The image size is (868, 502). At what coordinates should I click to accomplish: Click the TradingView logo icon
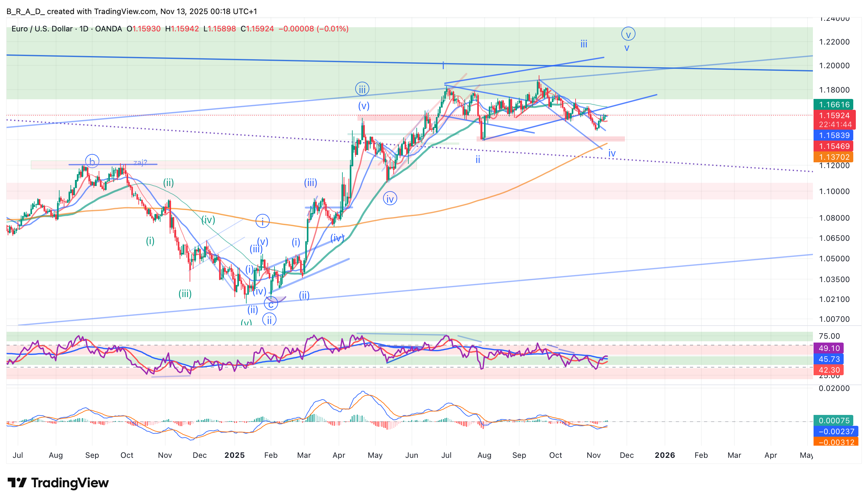(17, 483)
